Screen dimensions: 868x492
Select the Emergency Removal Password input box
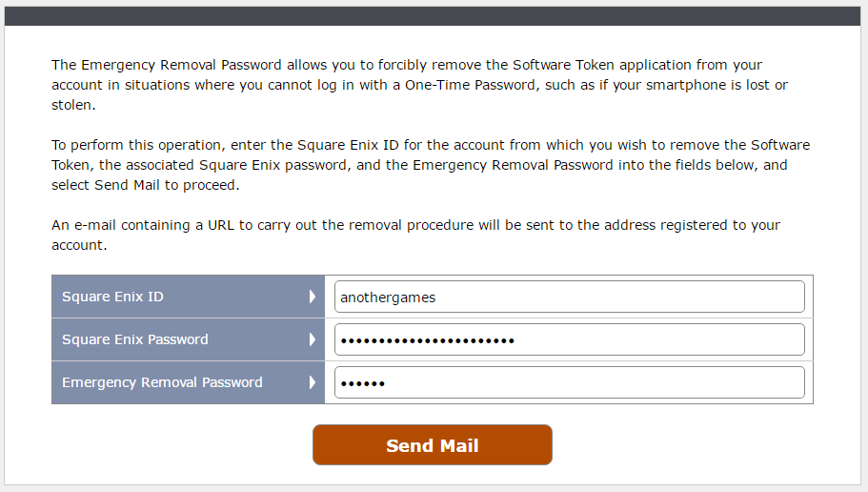point(569,382)
